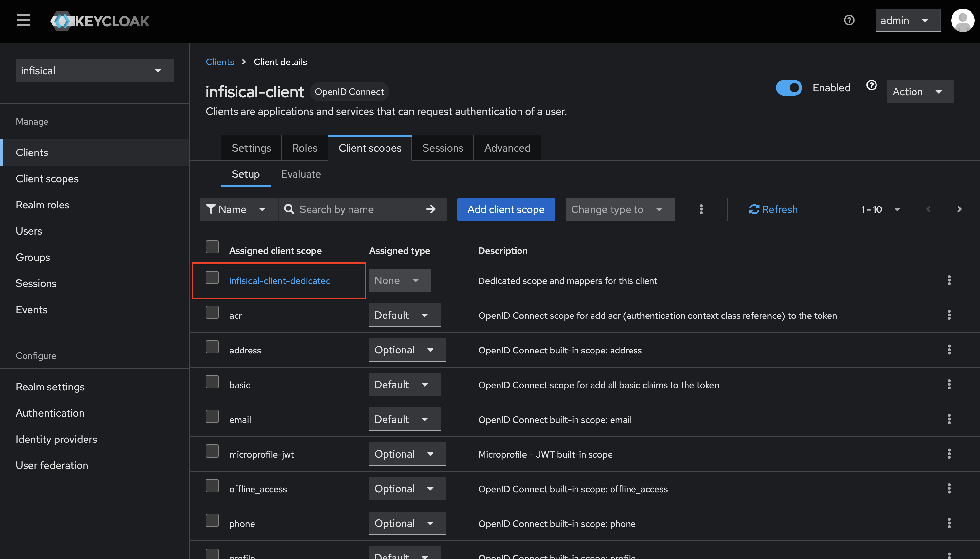Open the toolbar kebab menu

(x=701, y=209)
